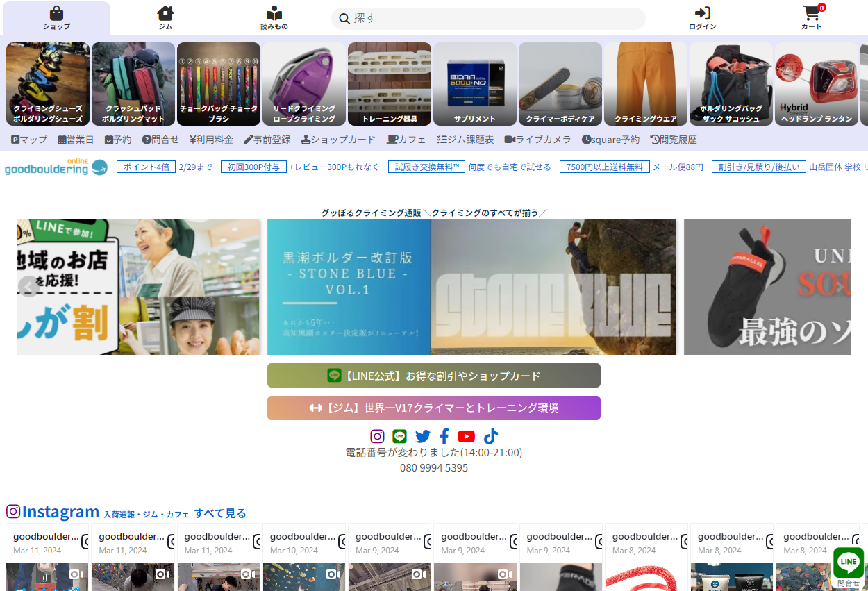Click the 何度でも自宅で試せる text
Image resolution: width=868 pixels, height=591 pixels.
point(510,167)
